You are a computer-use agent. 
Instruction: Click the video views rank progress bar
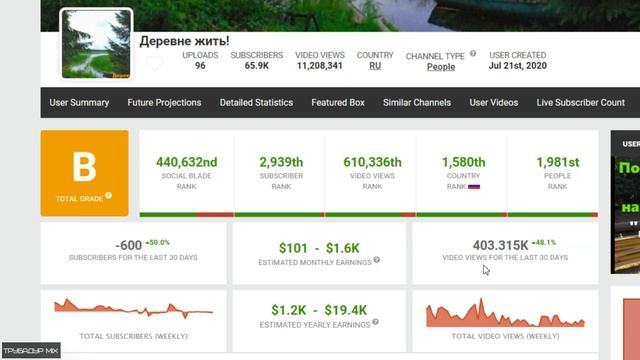point(371,214)
